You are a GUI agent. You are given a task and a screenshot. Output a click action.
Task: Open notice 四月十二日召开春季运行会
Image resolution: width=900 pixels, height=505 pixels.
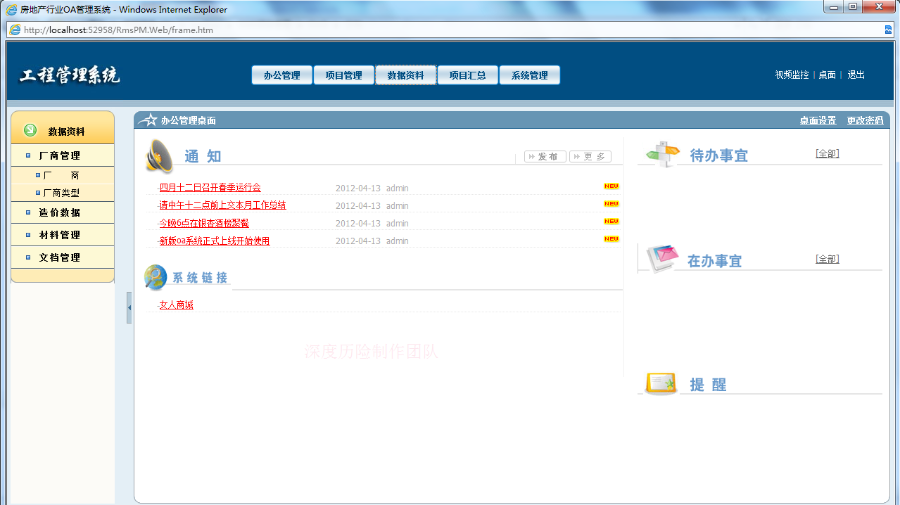(x=210, y=188)
